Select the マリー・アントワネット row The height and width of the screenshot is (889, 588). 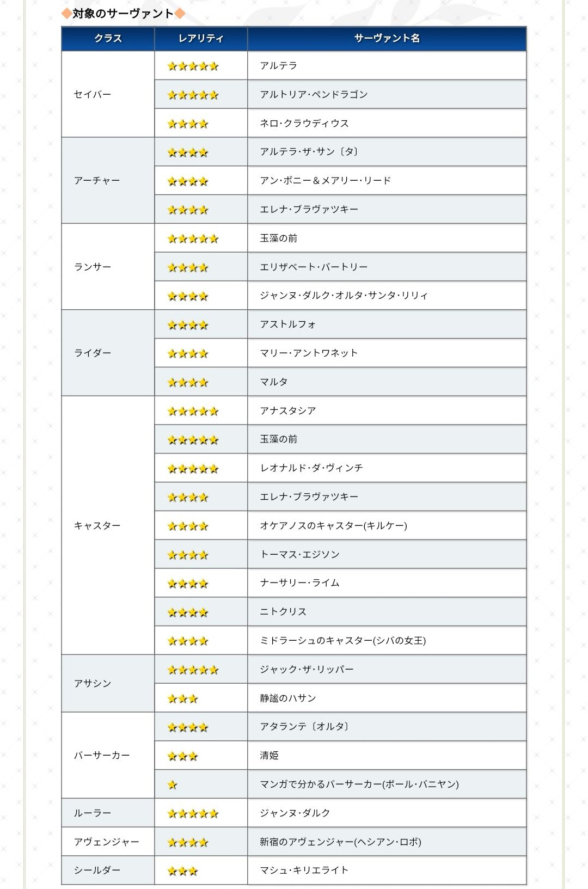tap(340, 353)
